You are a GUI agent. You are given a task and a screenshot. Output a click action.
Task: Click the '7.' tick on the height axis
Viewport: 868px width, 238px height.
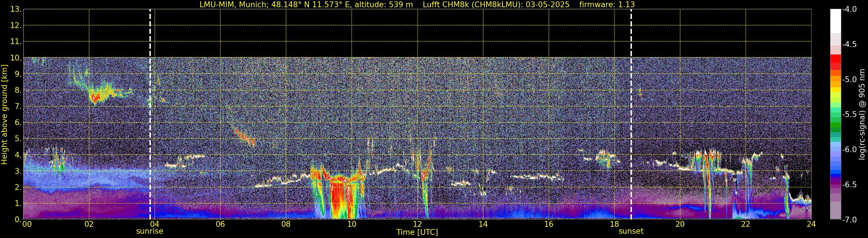[18, 107]
